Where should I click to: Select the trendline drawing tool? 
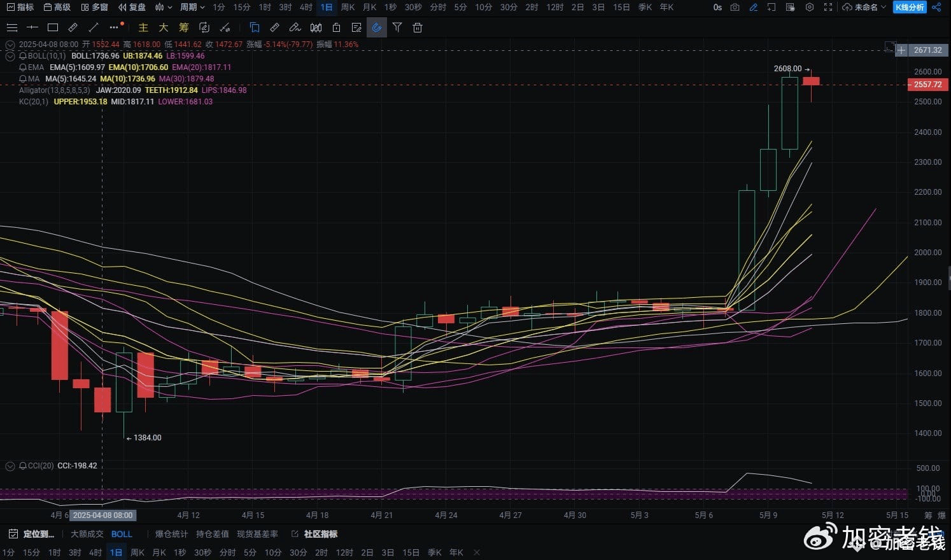point(93,27)
